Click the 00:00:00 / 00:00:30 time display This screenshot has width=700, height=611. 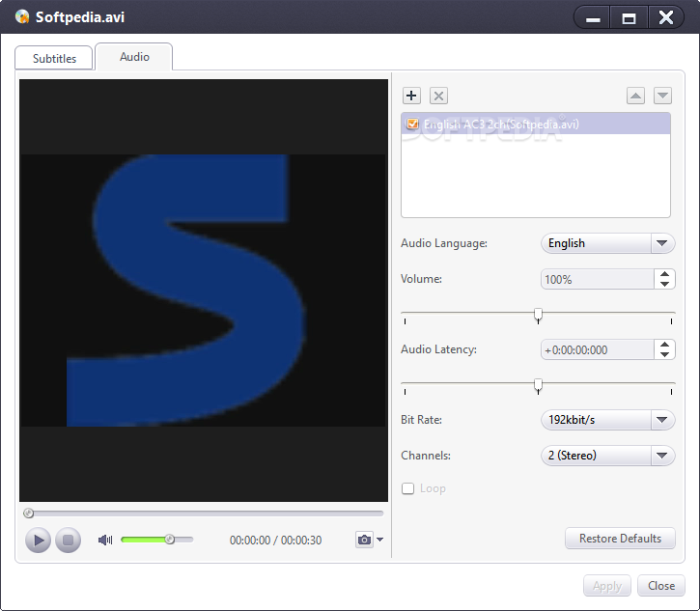pos(275,541)
